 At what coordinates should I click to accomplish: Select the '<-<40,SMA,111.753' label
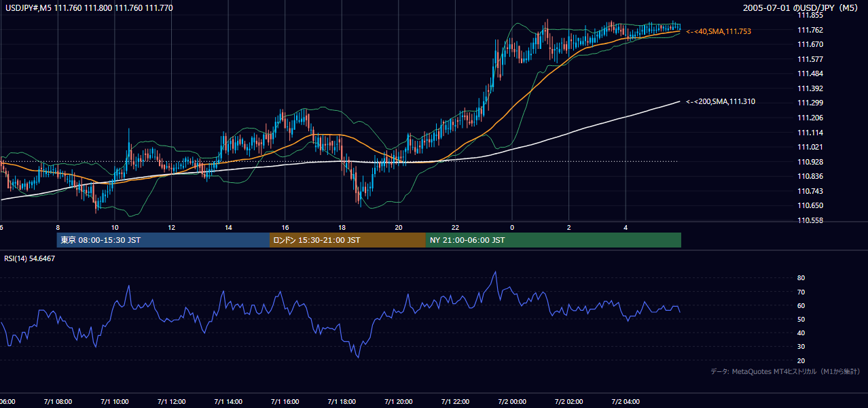pos(719,31)
